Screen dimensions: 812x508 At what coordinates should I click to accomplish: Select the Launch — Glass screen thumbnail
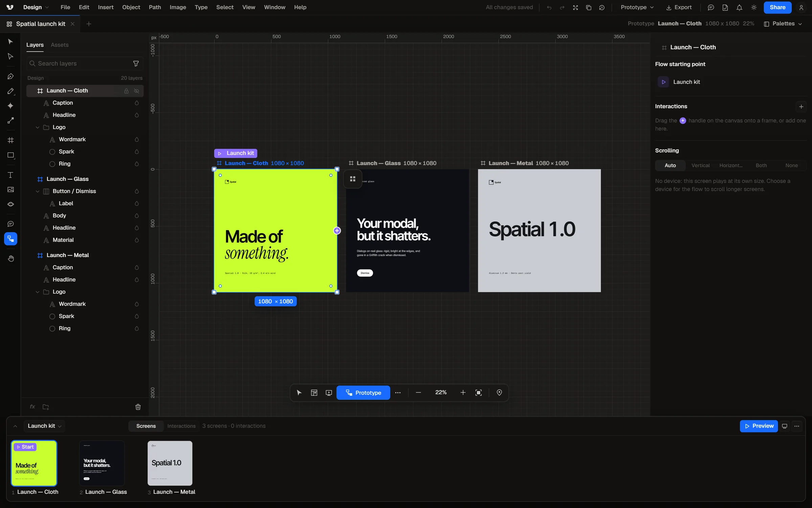(102, 463)
